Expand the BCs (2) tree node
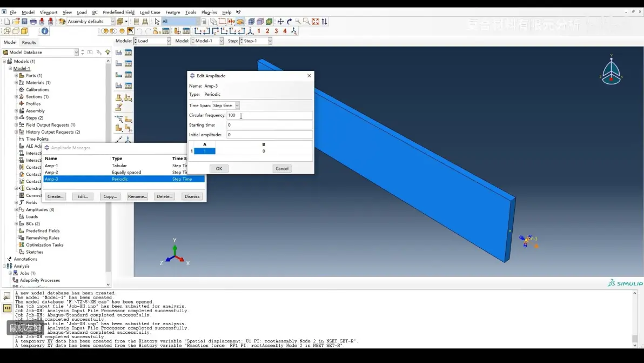The height and width of the screenshot is (363, 644). click(x=16, y=223)
